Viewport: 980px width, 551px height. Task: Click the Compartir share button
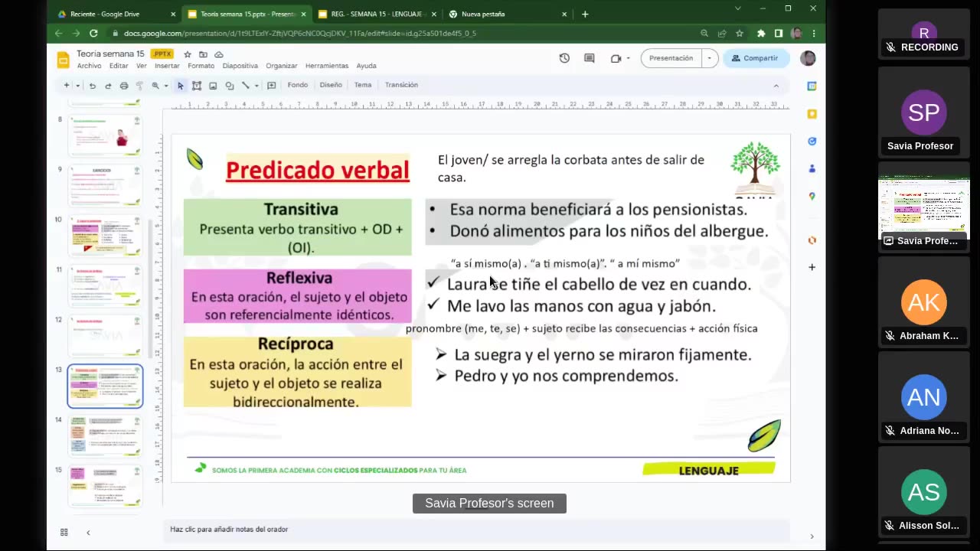[x=756, y=58]
